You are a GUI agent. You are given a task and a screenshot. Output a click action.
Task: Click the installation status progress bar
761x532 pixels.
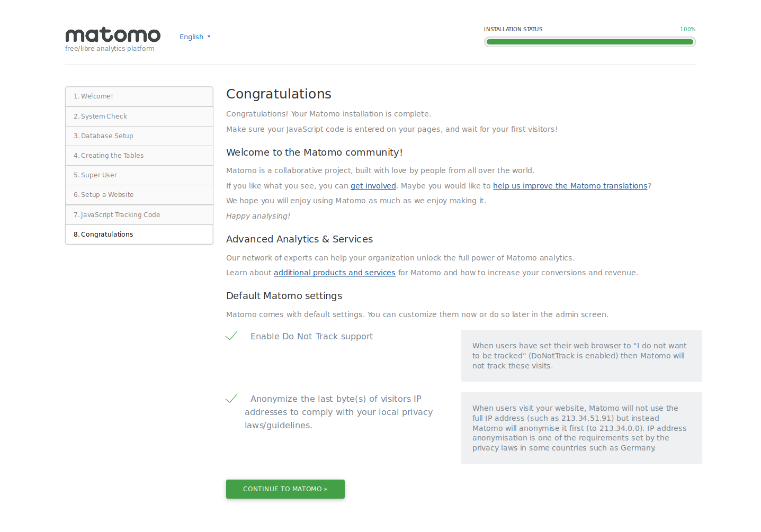point(589,42)
